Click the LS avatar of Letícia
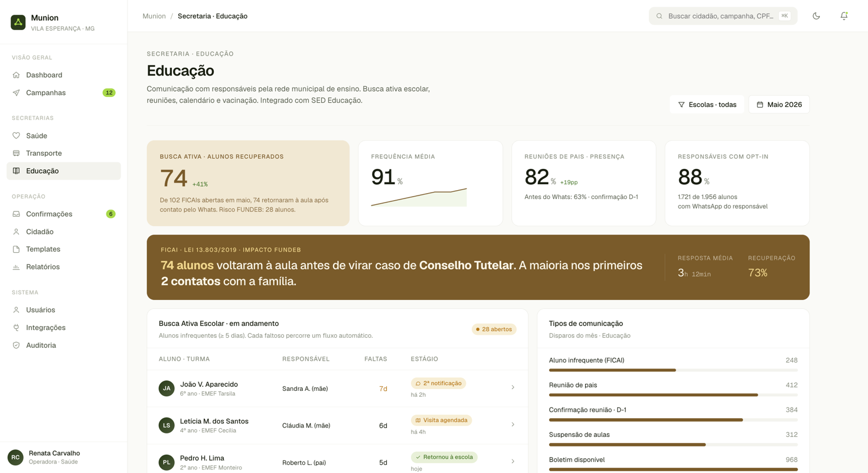Viewport: 868px width, 473px height. [167, 425]
